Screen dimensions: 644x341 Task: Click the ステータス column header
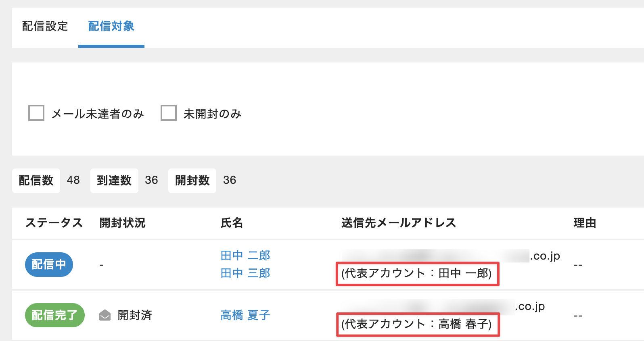pos(54,223)
